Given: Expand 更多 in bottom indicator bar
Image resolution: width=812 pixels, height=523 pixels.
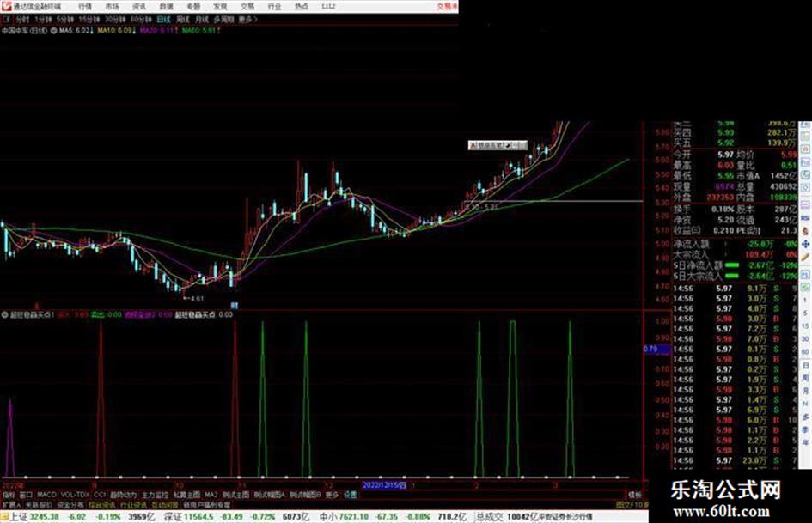Looking at the screenshot, I should pyautogui.click(x=332, y=495).
